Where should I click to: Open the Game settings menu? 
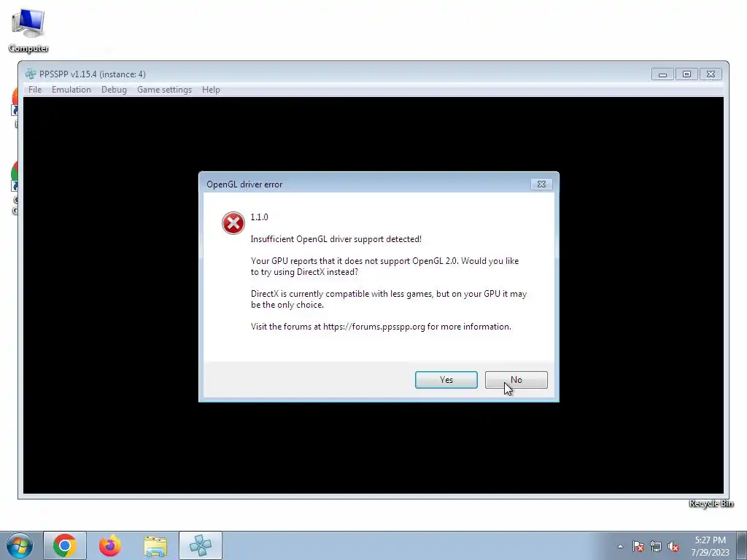(x=164, y=90)
